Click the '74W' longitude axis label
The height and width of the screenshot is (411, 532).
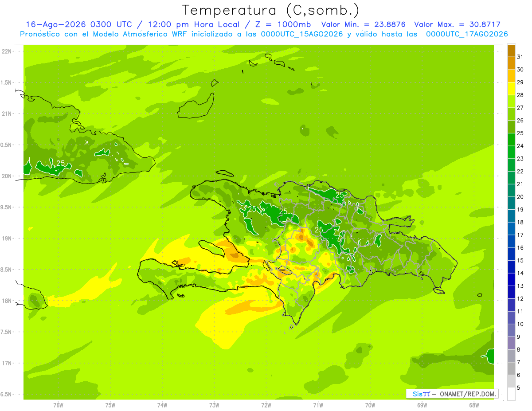tap(162, 405)
